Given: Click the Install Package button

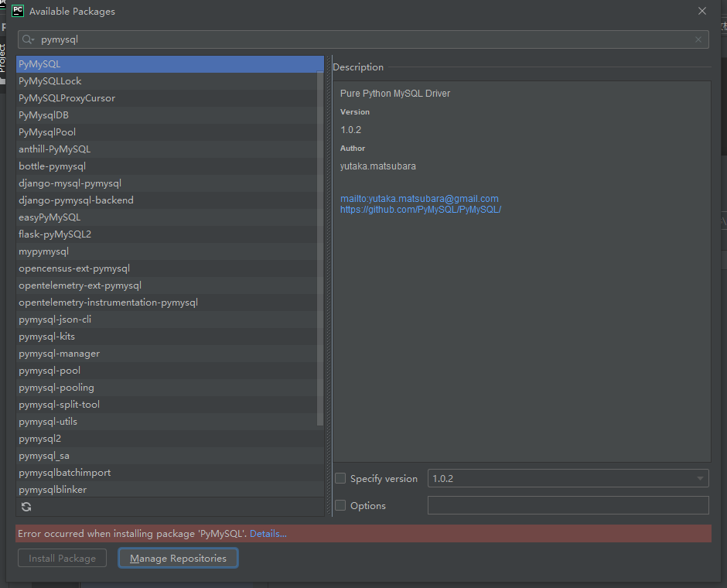Looking at the screenshot, I should coord(62,559).
